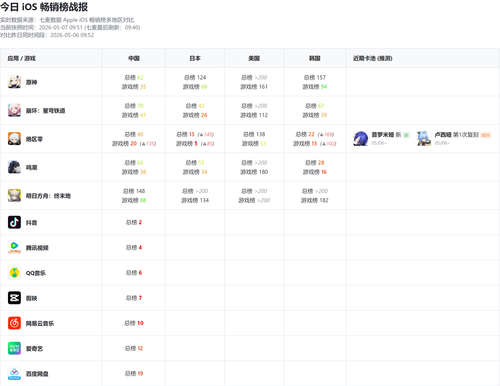Click the 实时数据来源 source line
500x386 pixels.
pos(67,20)
